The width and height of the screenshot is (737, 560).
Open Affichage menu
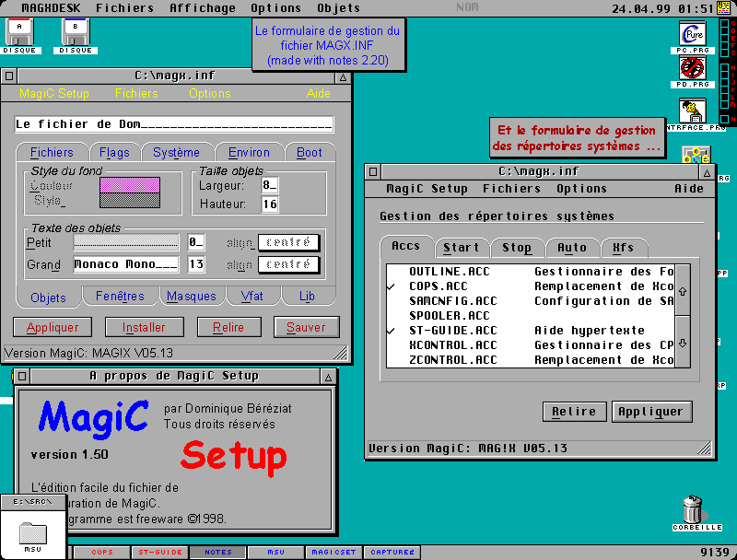203,8
